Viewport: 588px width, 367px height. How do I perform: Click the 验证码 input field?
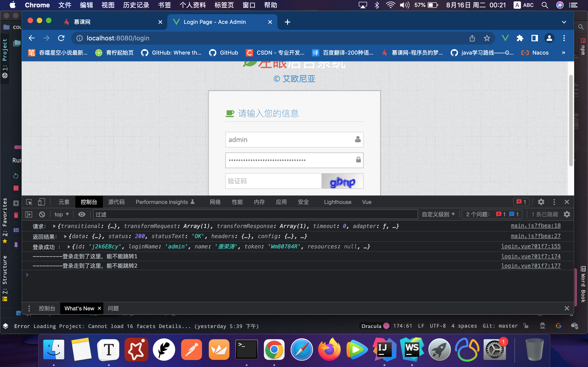[x=272, y=181]
